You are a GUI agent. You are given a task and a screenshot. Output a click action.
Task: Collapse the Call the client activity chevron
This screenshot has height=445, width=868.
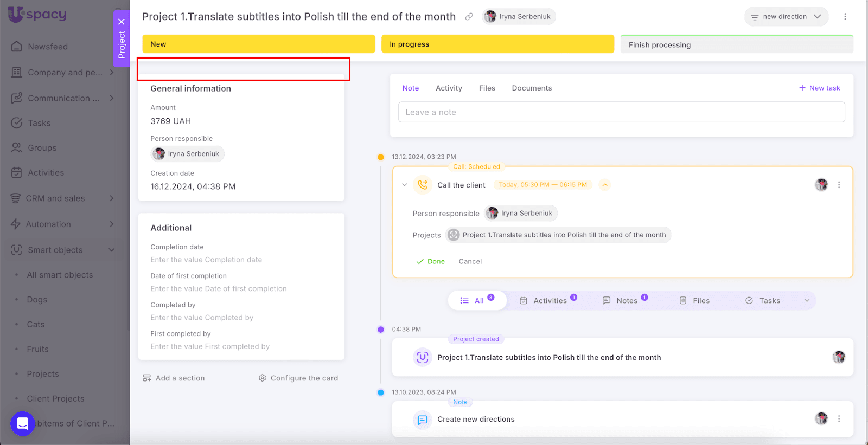click(404, 185)
